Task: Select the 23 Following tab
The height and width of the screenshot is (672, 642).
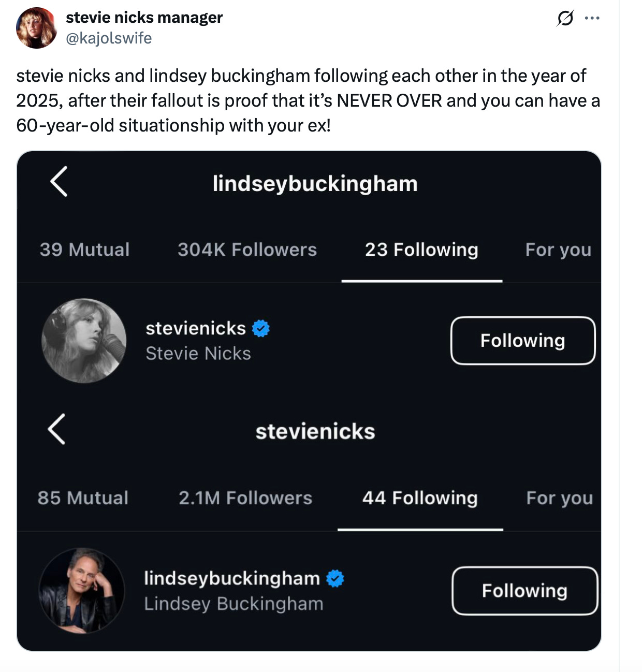Action: (421, 250)
